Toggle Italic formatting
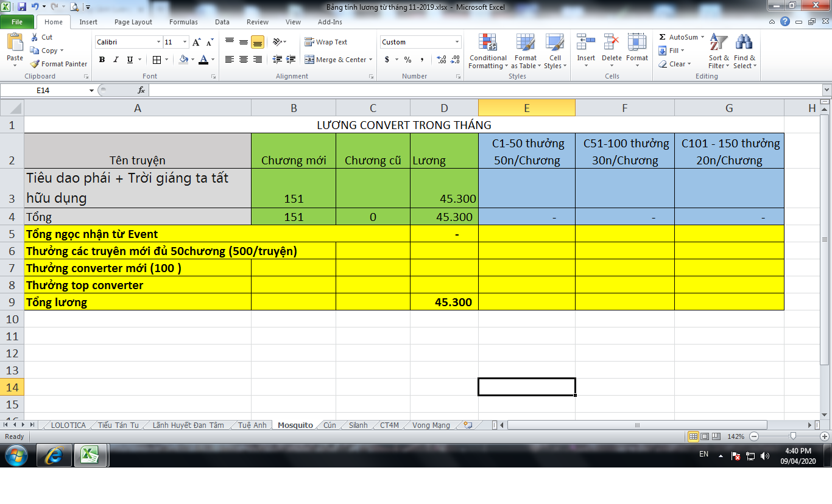This screenshot has width=832, height=504. pyautogui.click(x=116, y=60)
